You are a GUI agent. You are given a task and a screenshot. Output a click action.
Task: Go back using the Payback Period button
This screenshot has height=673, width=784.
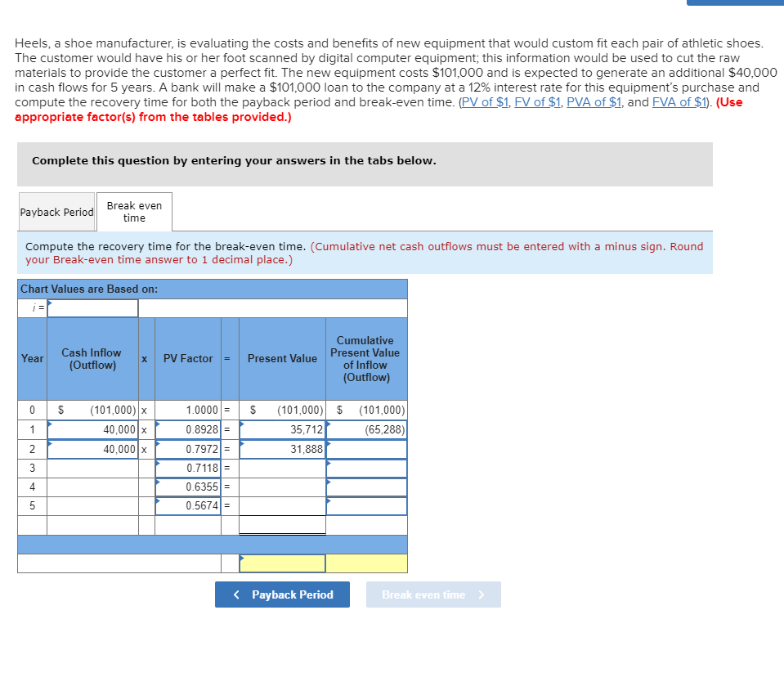tap(283, 594)
